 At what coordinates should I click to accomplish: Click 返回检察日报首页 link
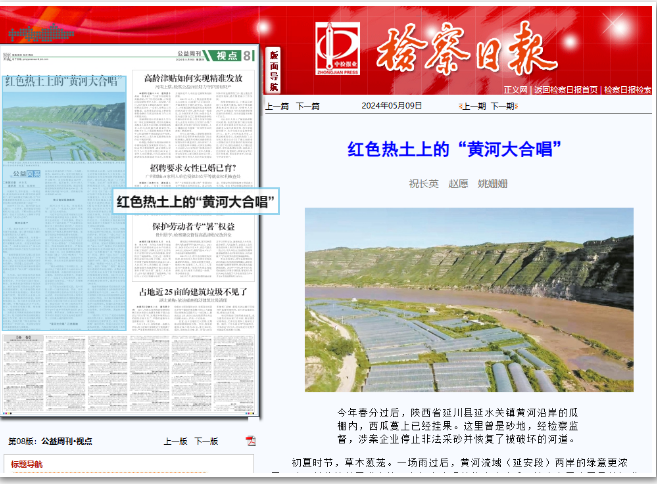coord(566,90)
